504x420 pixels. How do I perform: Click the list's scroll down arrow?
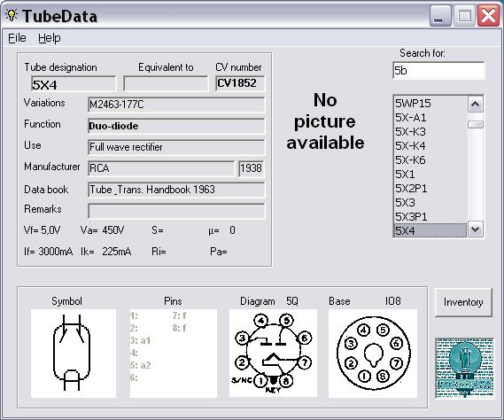tap(476, 229)
